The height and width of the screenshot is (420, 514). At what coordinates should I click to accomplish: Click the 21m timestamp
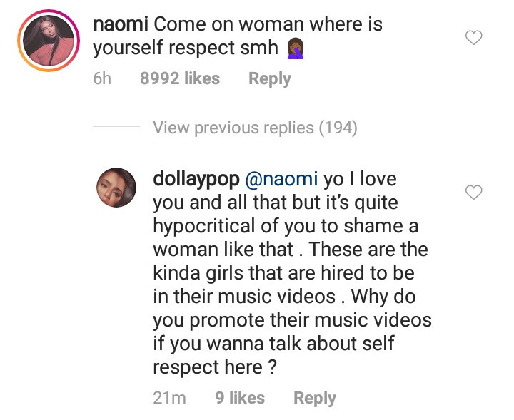(169, 398)
